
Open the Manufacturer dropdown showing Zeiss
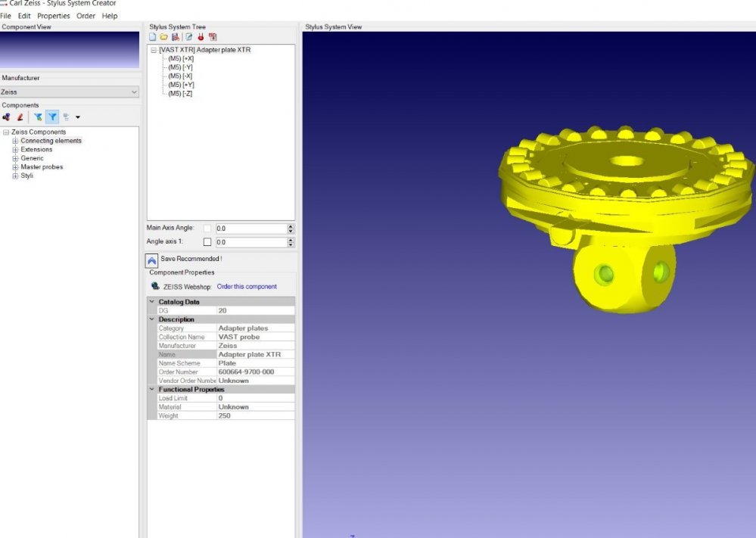134,92
